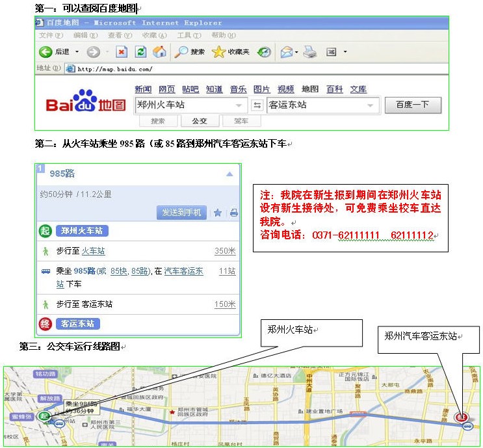Click the History clock icon
The height and width of the screenshot is (448, 483).
coord(265,52)
